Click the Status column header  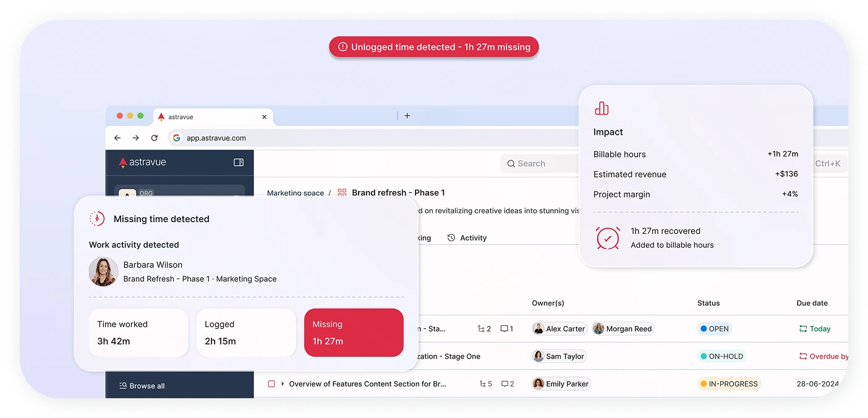tap(708, 303)
